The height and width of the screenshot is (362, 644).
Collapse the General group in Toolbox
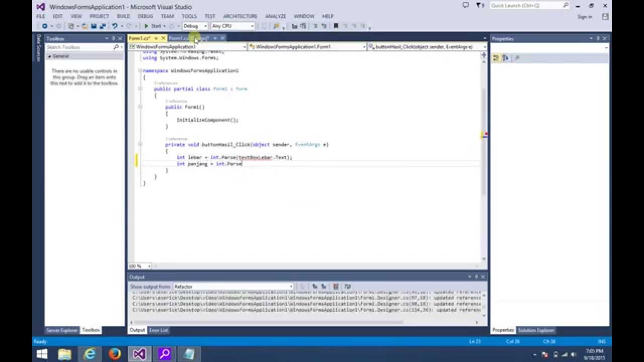[x=50, y=56]
